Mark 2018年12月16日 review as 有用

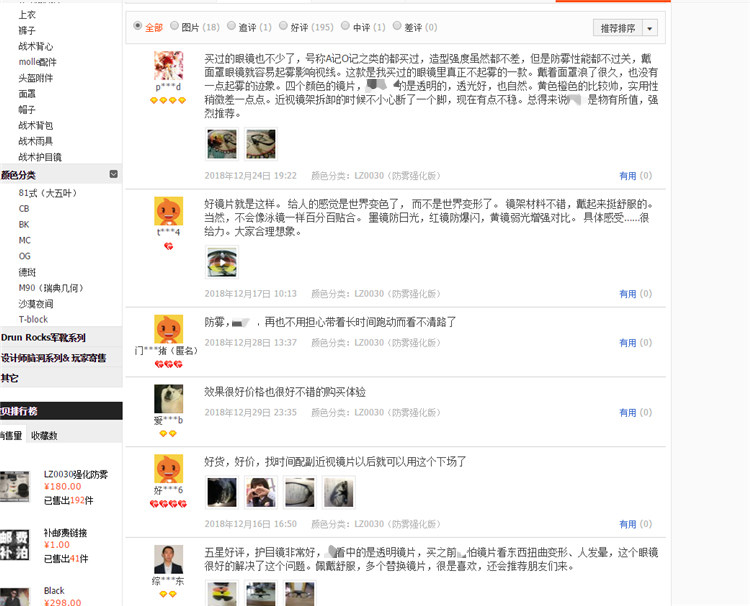tap(628, 524)
